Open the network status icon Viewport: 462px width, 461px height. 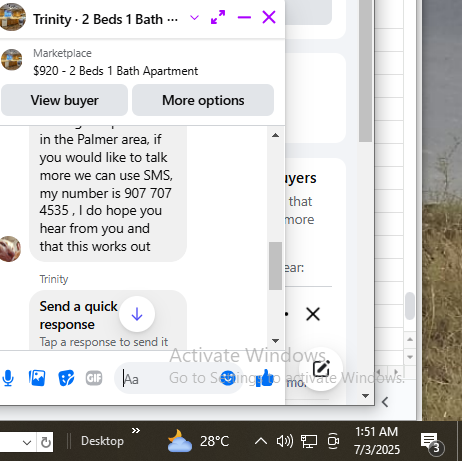pos(309,441)
